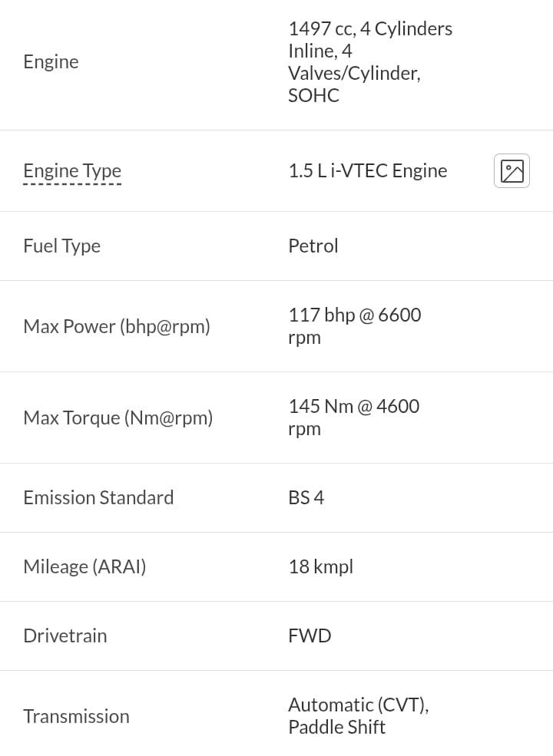The image size is (553, 756).
Task: Click the Max Power (bhp@rpm) label
Action: click(117, 326)
